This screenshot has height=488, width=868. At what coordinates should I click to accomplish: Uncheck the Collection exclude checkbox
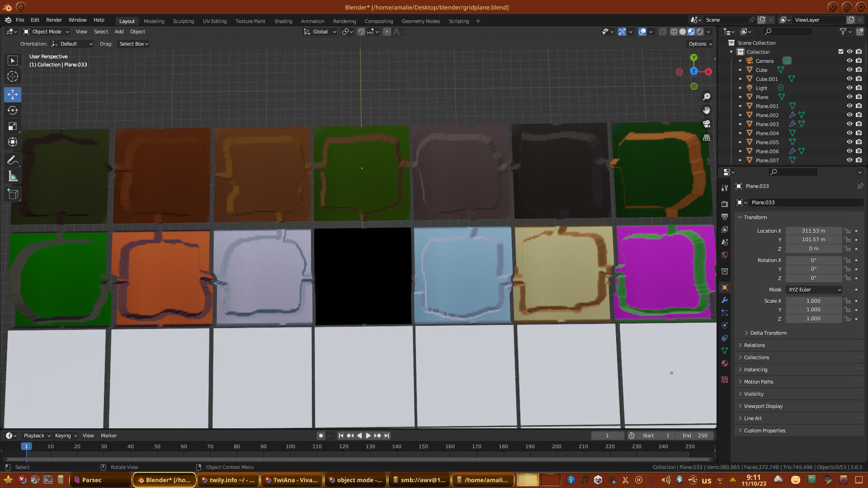[841, 52]
